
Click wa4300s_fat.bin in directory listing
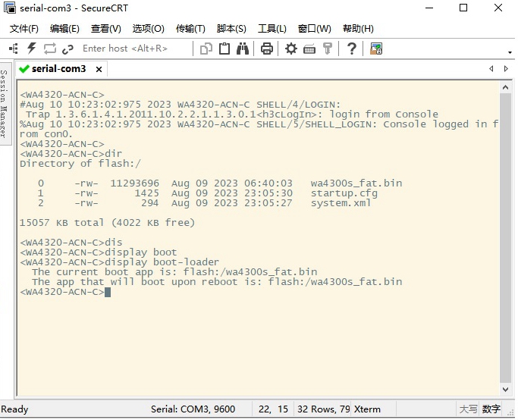pyautogui.click(x=356, y=183)
